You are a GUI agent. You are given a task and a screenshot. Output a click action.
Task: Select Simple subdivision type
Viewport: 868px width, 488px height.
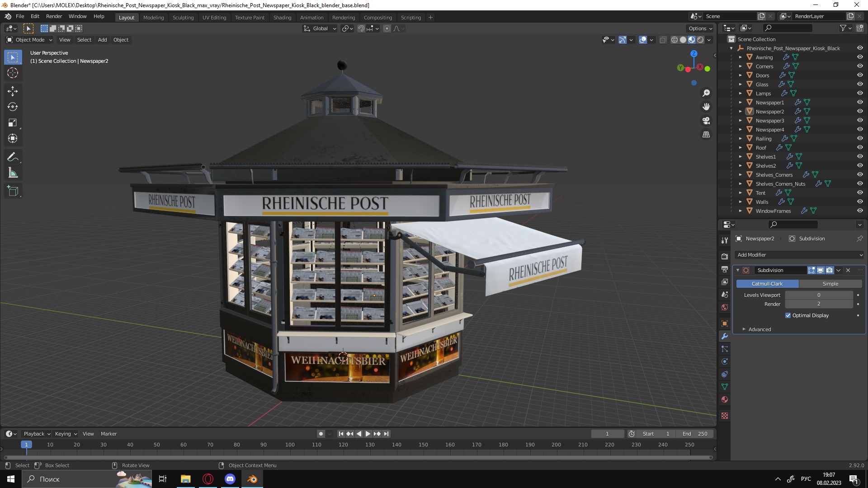(830, 284)
